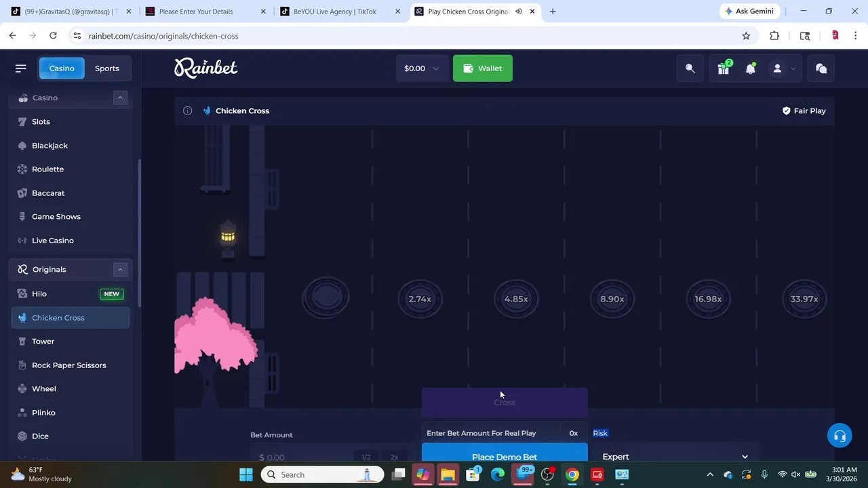Click the 8.90x multiplier manhole
Viewport: 868px width, 488px height.
(x=612, y=299)
